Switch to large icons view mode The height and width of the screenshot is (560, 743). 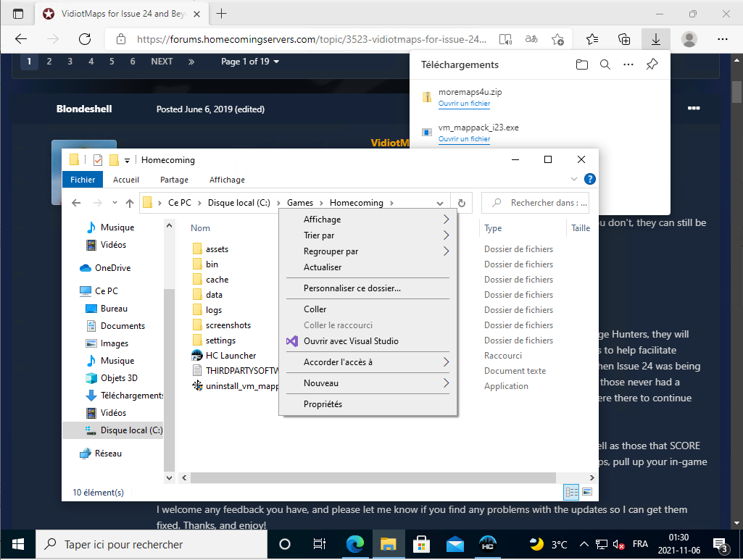coord(587,492)
